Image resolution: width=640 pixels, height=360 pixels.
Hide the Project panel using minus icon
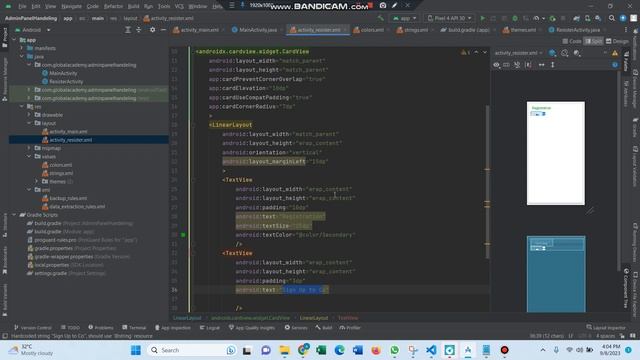[163, 30]
